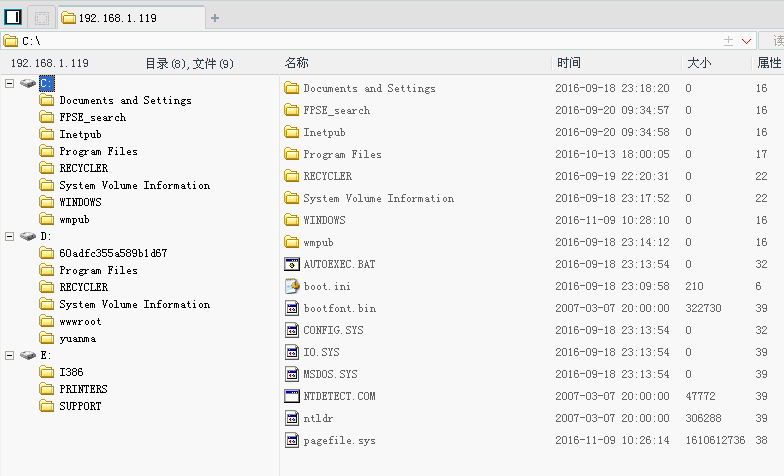Select yuanma folder under D:

[x=78, y=338]
